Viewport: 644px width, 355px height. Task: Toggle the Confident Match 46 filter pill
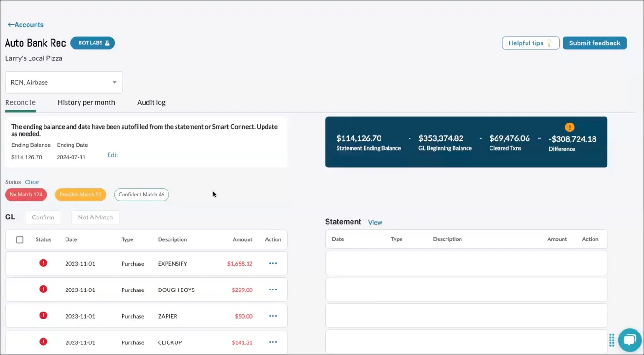tap(141, 194)
